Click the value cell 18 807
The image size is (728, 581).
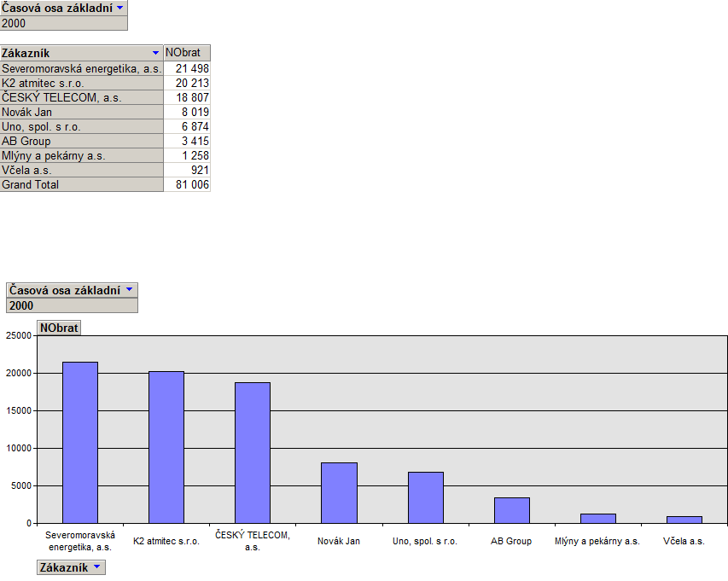point(187,97)
